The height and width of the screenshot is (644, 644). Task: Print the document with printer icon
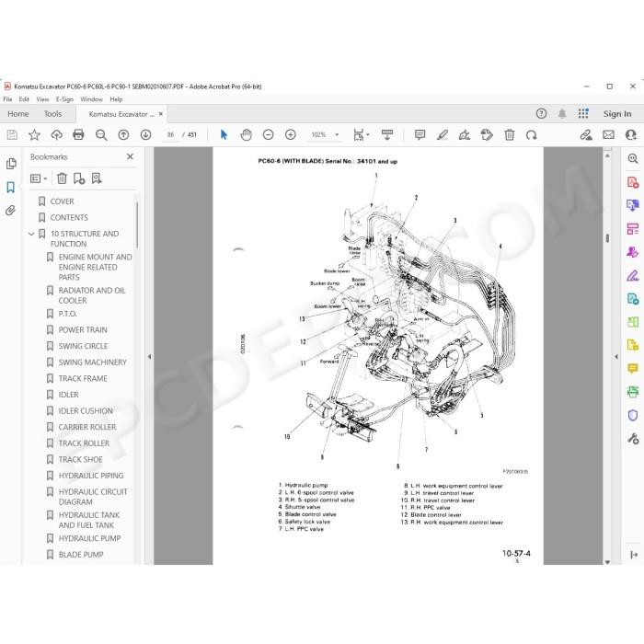point(78,134)
